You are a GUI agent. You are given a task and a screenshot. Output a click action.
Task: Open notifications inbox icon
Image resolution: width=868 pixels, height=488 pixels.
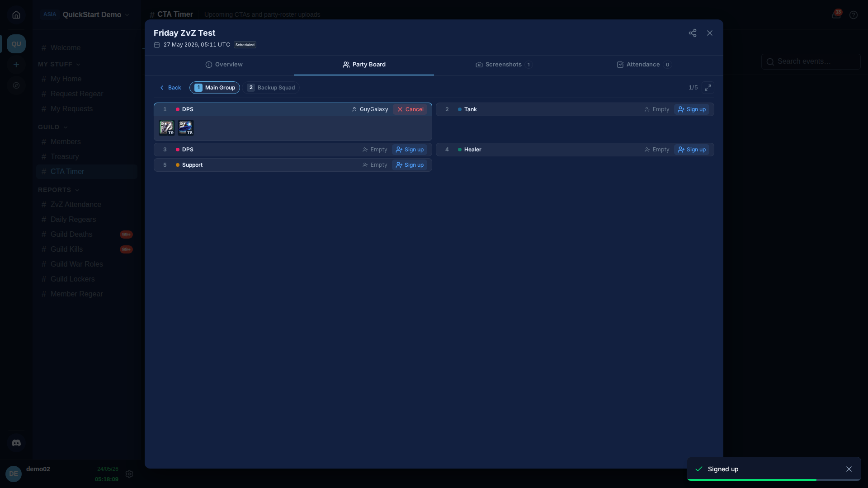(x=836, y=14)
